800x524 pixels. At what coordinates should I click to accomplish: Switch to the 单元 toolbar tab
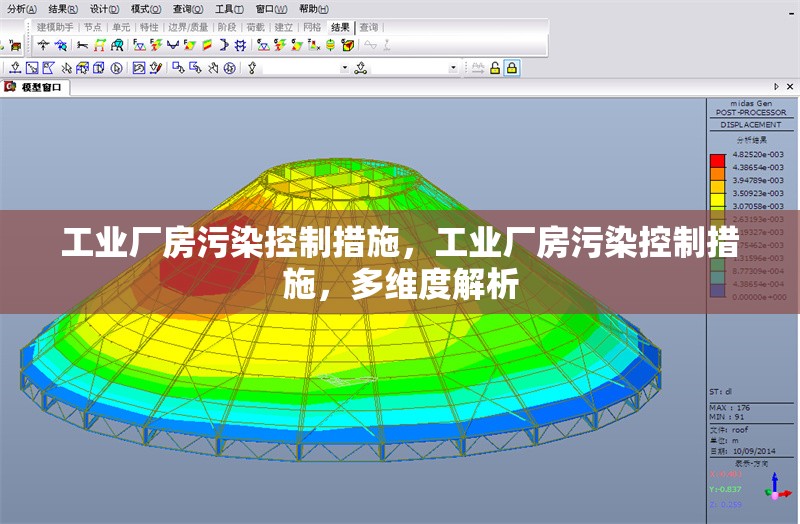(121, 27)
